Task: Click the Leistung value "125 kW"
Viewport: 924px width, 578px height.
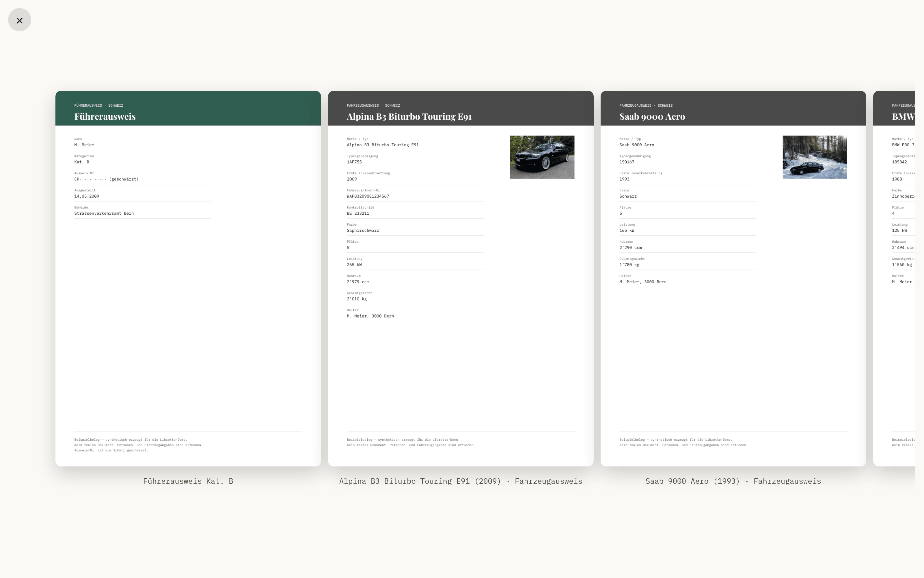Action: (899, 231)
